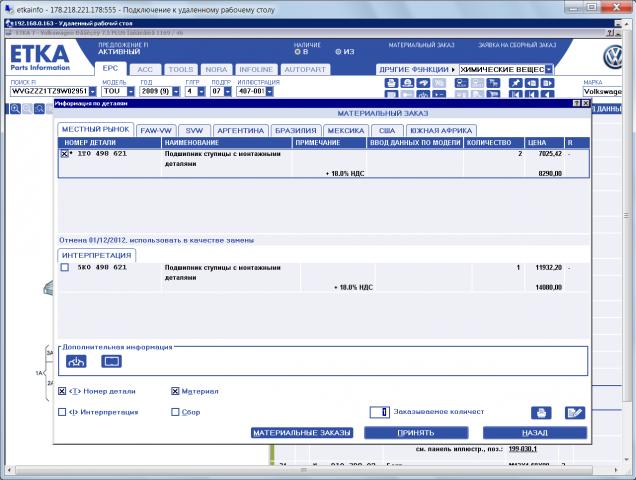Click the arrow icon right of printer icons
This screenshot has height=480, width=636.
423,83
